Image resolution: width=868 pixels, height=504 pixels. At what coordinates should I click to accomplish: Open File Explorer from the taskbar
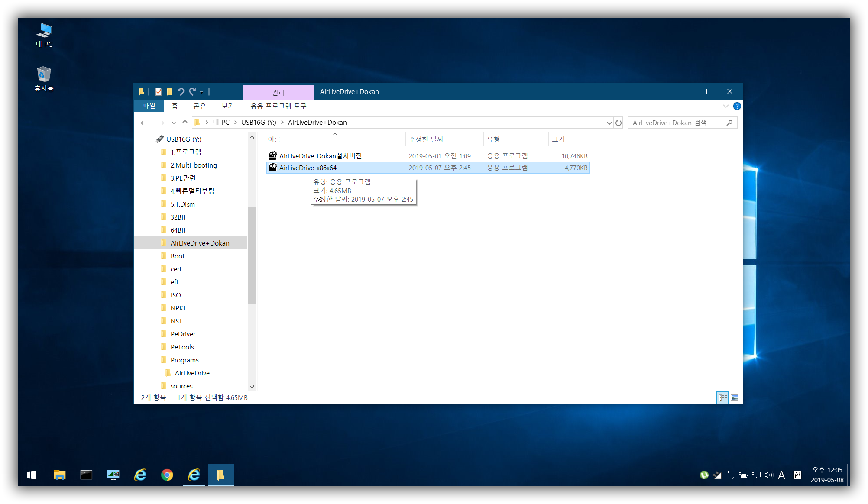(x=59, y=475)
